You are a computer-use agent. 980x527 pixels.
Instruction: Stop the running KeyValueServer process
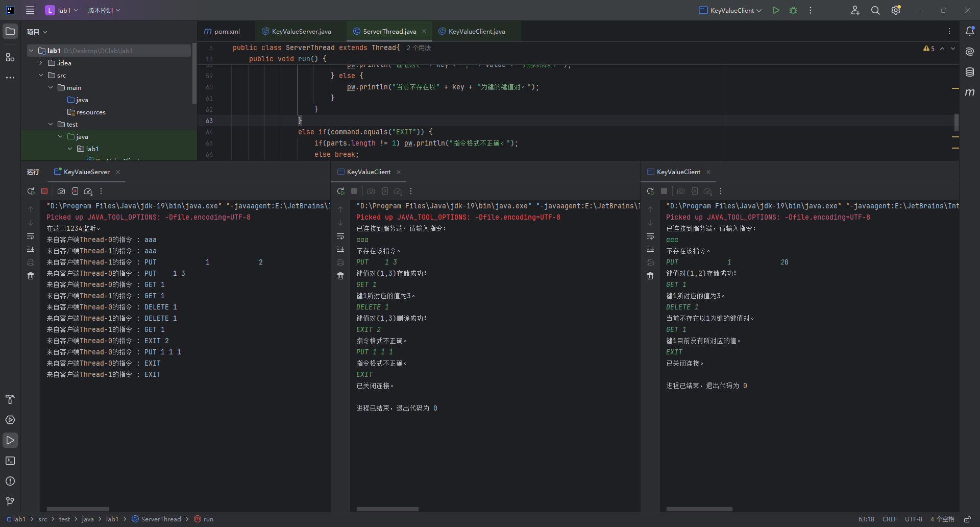click(44, 191)
